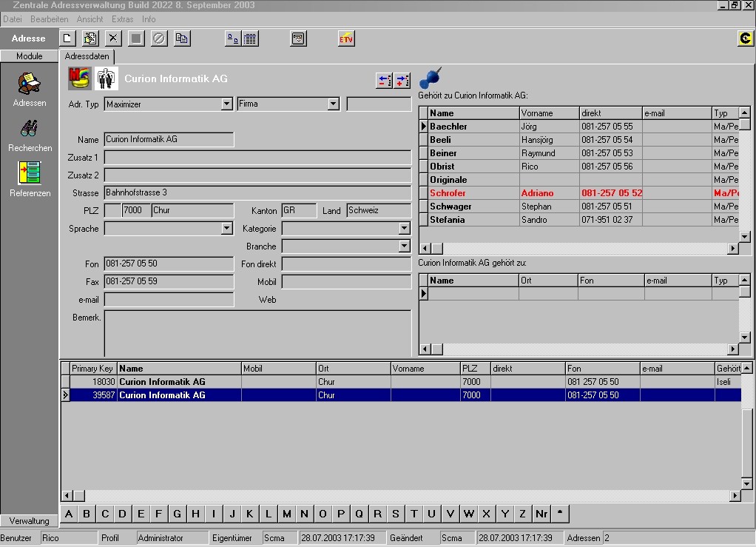Image resolution: width=756 pixels, height=547 pixels.
Task: Click the Bemerk. notes text area
Action: 257,333
